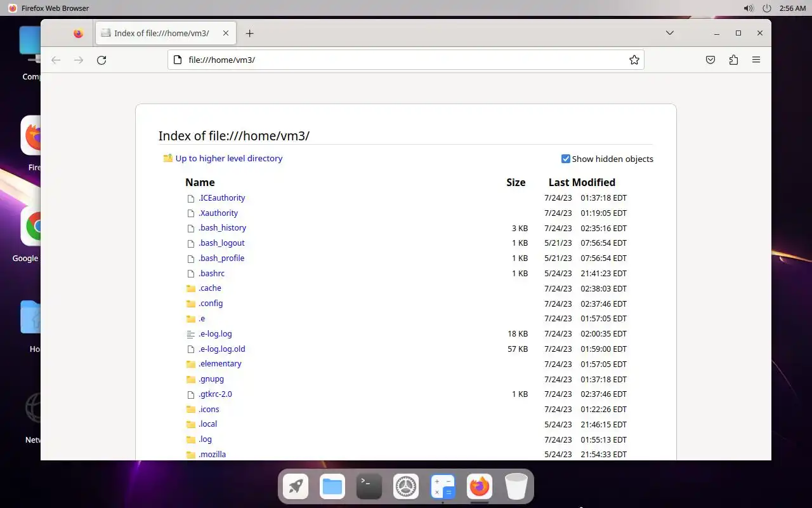Image resolution: width=812 pixels, height=508 pixels.
Task: Open the .ICEauthority file link
Action: tap(222, 197)
